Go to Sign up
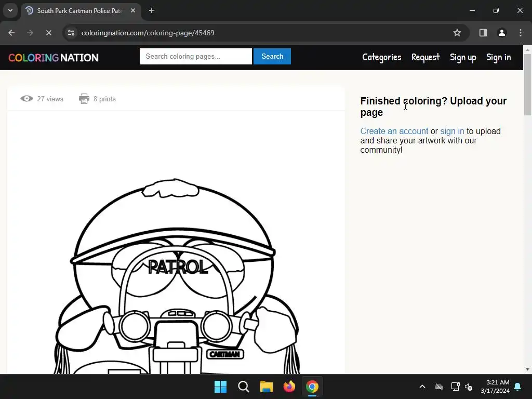 pyautogui.click(x=463, y=58)
